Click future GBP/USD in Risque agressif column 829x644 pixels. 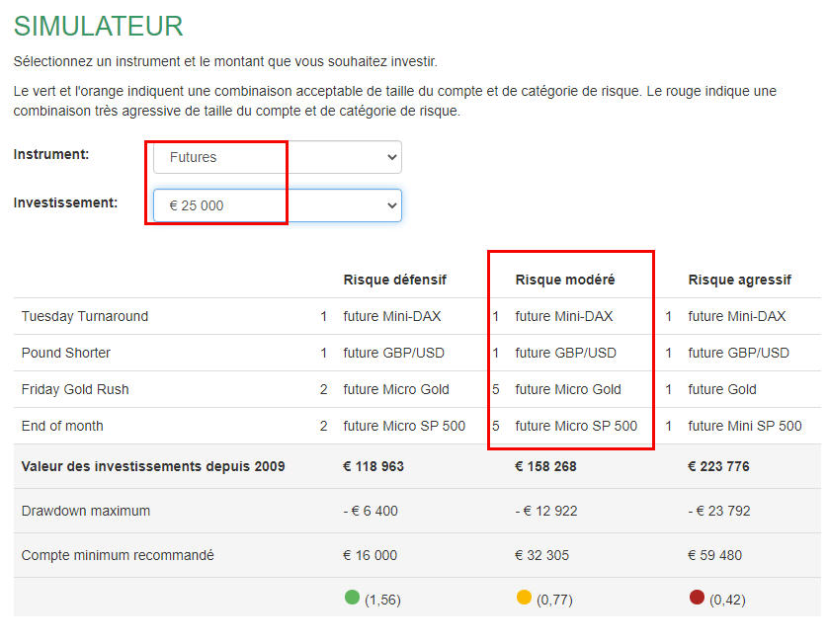(739, 353)
